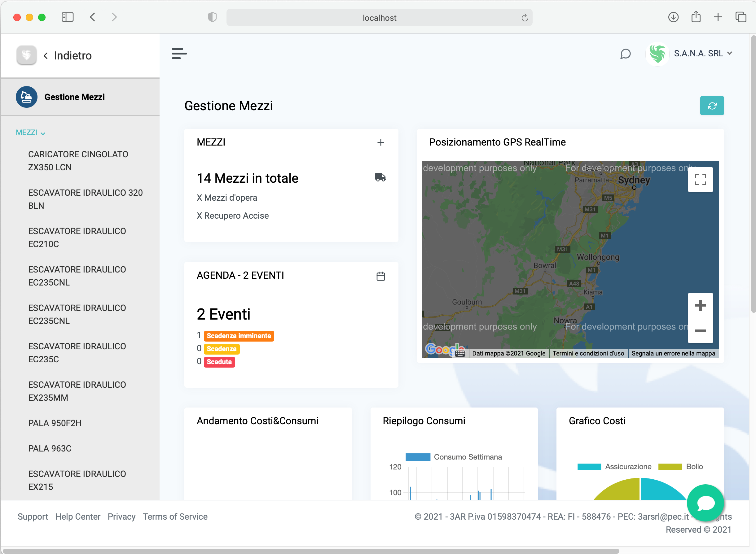Open the Terms of Service link
756x554 pixels.
click(175, 517)
